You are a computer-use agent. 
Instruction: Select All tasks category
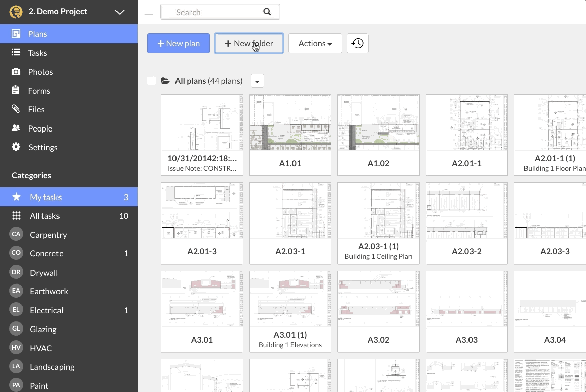pyautogui.click(x=44, y=216)
